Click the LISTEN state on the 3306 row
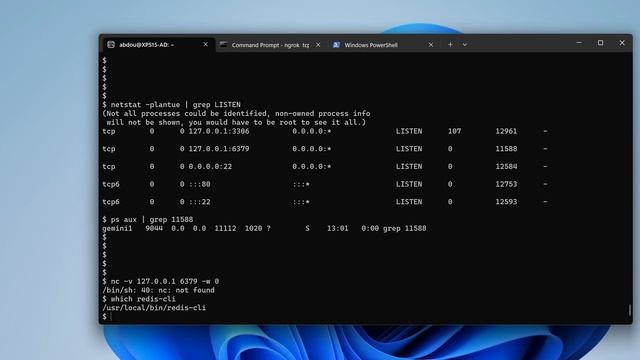Image resolution: width=640 pixels, height=360 pixels. (409, 131)
